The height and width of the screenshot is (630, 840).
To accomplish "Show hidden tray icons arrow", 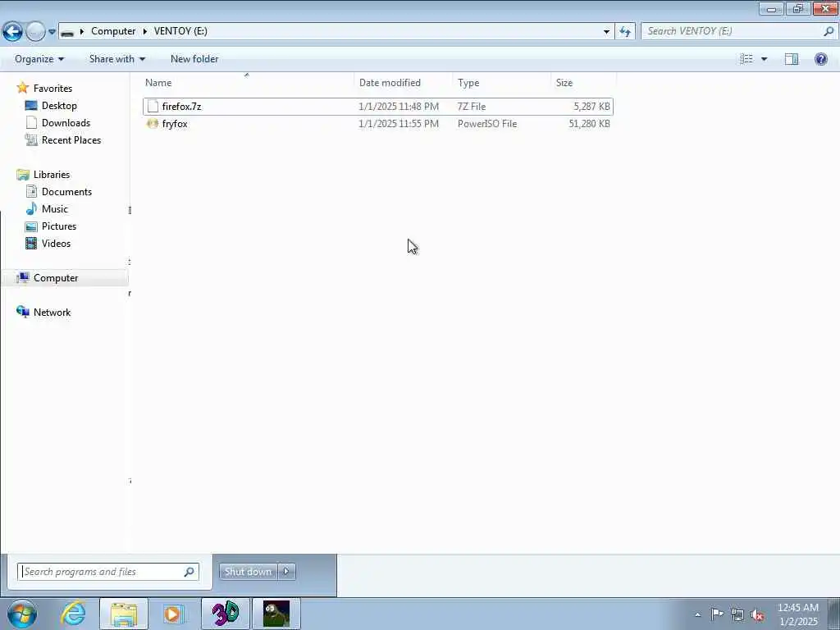I will tap(697, 614).
